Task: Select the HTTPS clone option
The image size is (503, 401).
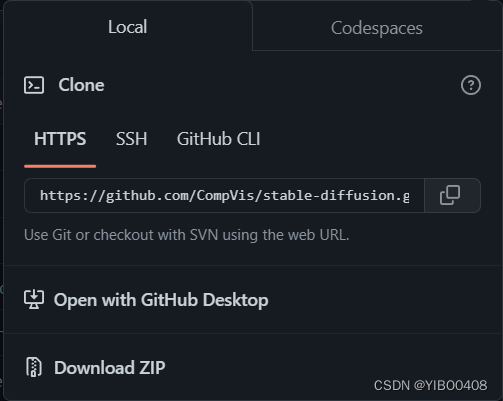Action: [x=60, y=139]
